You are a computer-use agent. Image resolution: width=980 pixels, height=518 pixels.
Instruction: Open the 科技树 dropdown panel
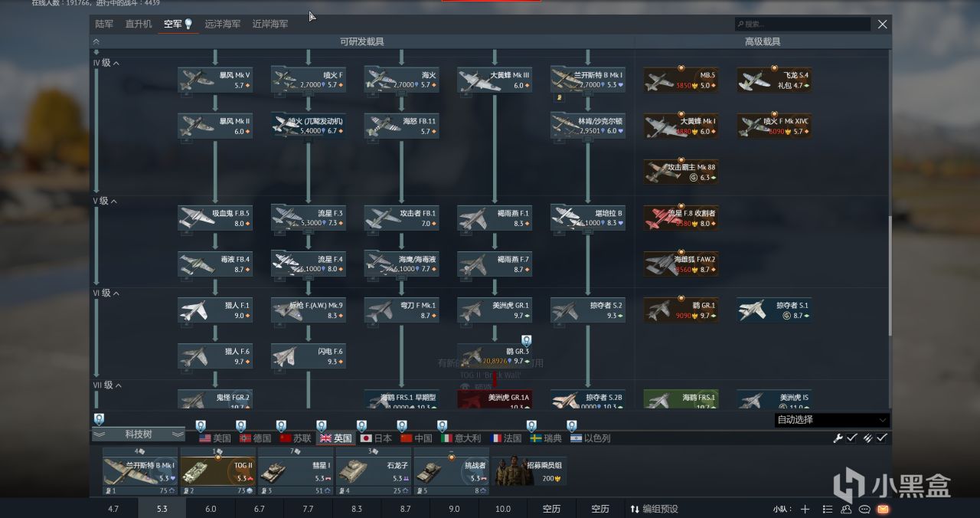coord(139,434)
